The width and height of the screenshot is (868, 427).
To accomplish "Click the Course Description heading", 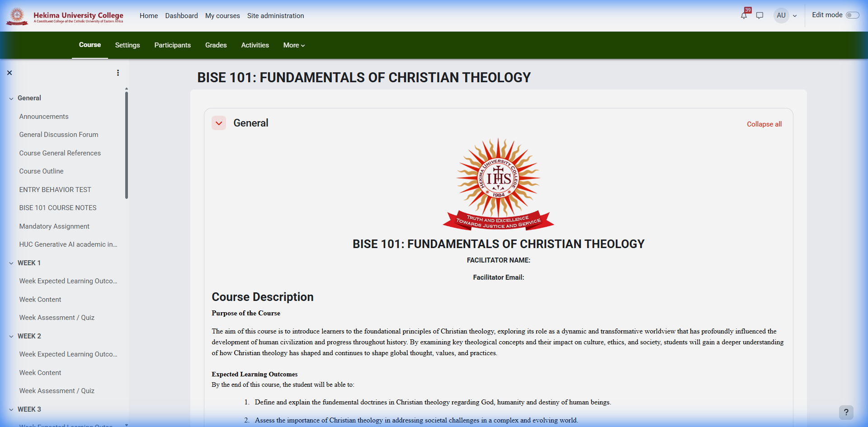I will tap(263, 297).
